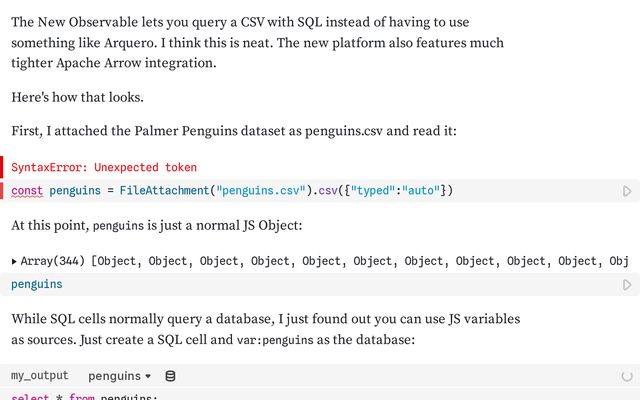Image resolution: width=640 pixels, height=400 pixels.
Task: Click the "auto" string value in code
Action: [x=421, y=191]
